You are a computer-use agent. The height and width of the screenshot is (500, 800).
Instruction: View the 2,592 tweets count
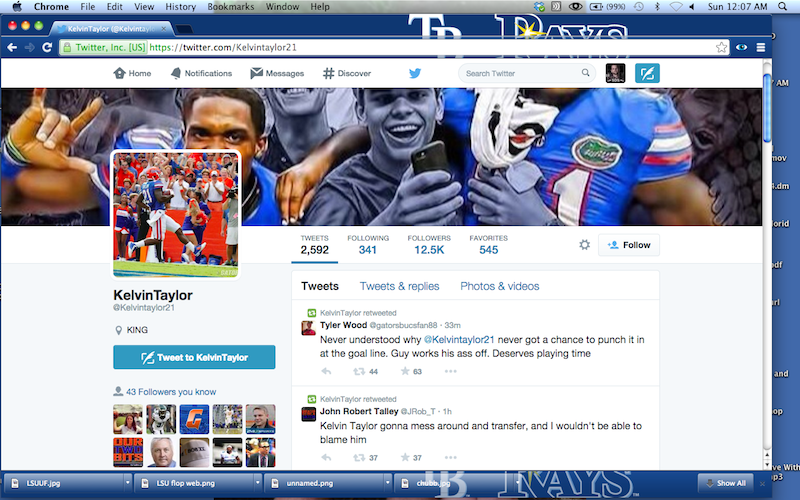click(x=314, y=245)
